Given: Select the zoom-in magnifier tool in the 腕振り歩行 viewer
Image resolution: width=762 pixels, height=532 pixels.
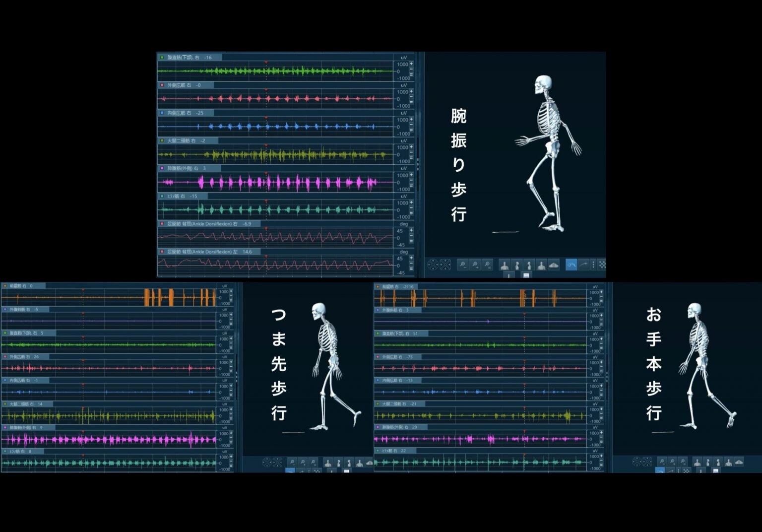Looking at the screenshot, I should [x=475, y=265].
